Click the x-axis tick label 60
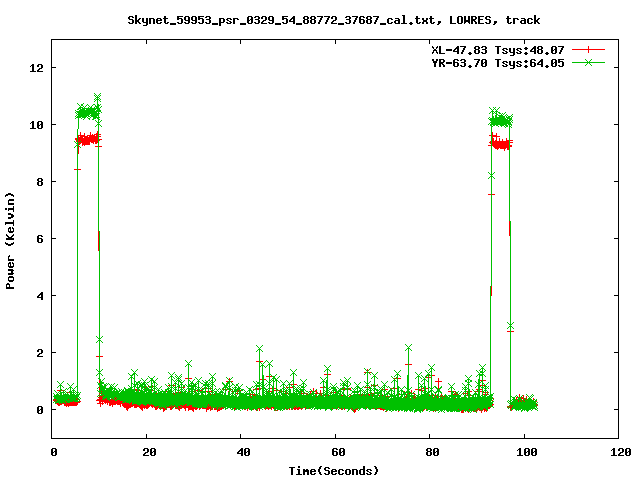 (x=338, y=452)
